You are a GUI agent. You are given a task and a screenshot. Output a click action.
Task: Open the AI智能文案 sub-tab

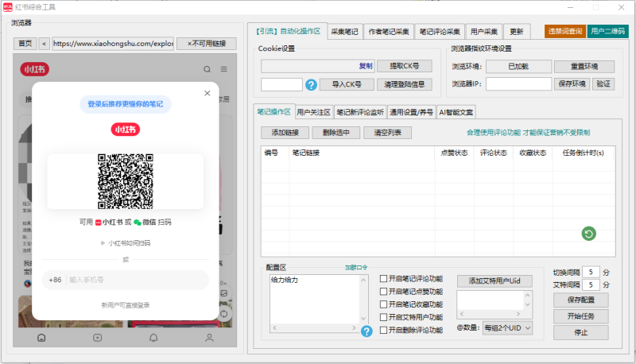pyautogui.click(x=456, y=112)
